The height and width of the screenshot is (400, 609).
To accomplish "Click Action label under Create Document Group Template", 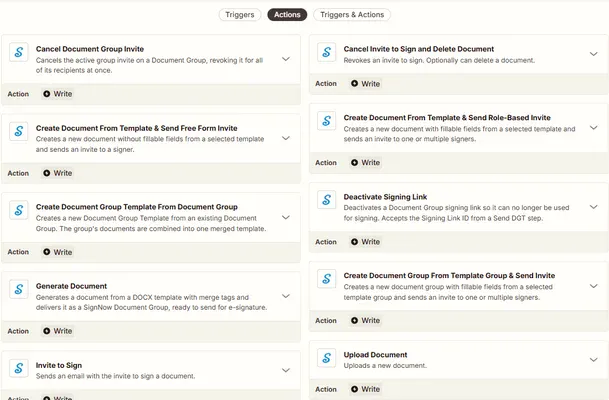I will (x=18, y=252).
